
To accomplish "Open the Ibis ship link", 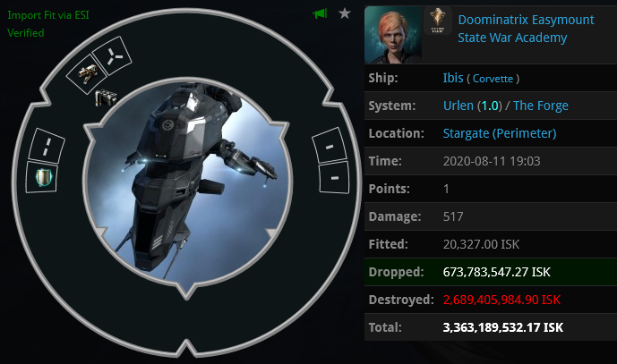I will tap(453, 78).
